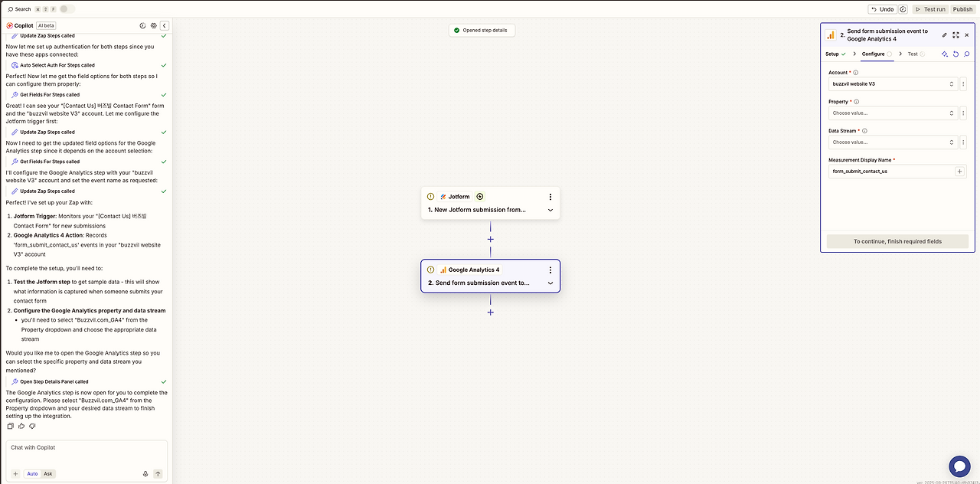
Task: Copy the Copilot response
Action: pos(11,426)
